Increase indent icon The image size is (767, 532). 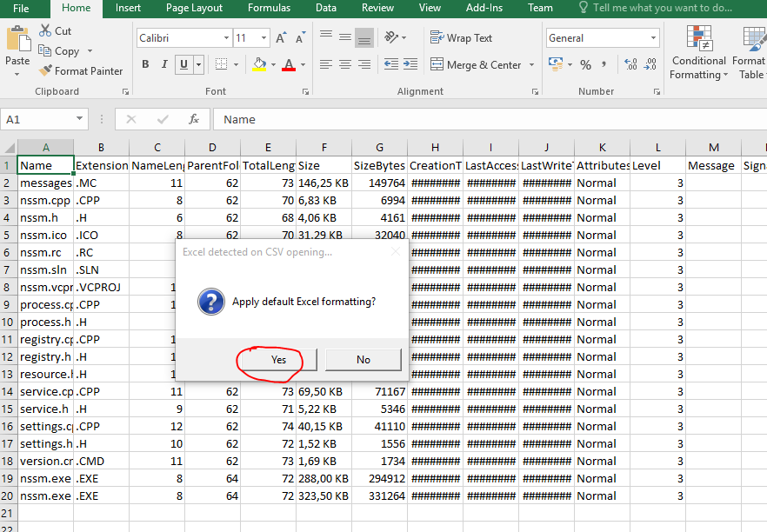(x=410, y=64)
